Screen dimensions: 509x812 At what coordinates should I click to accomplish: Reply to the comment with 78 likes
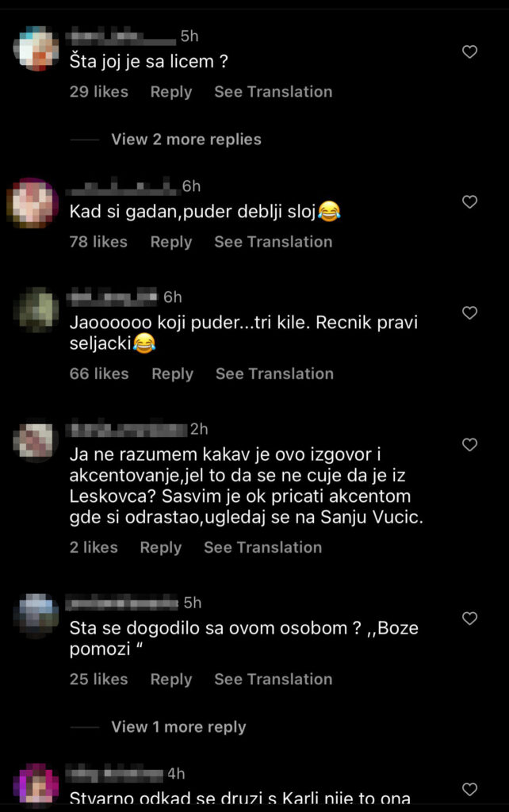click(x=171, y=242)
